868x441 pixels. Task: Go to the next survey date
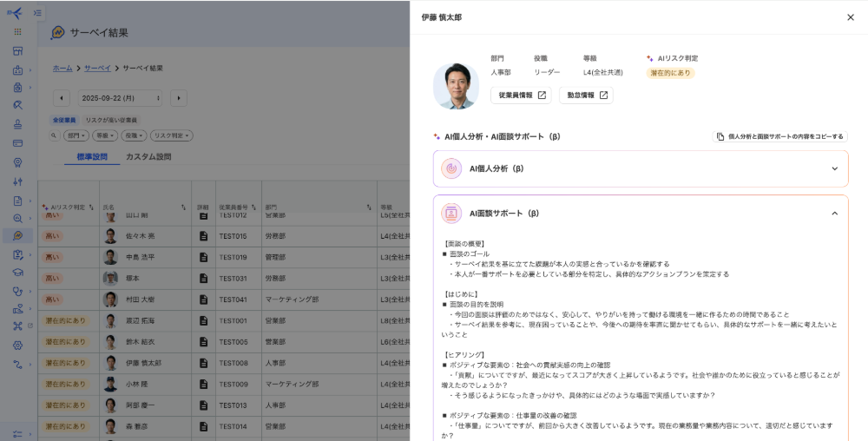pyautogui.click(x=178, y=98)
